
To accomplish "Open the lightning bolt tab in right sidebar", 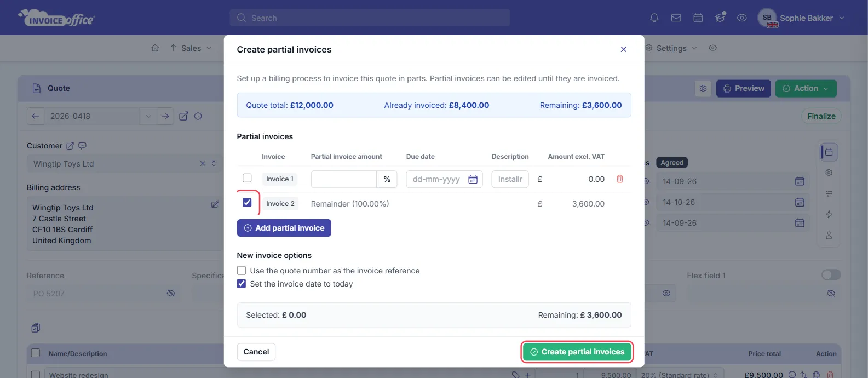I will [829, 214].
